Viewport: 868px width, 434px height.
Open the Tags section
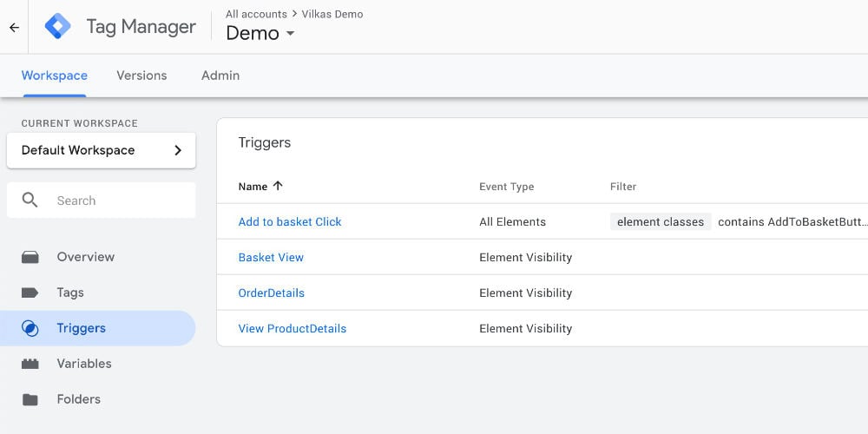(x=70, y=293)
